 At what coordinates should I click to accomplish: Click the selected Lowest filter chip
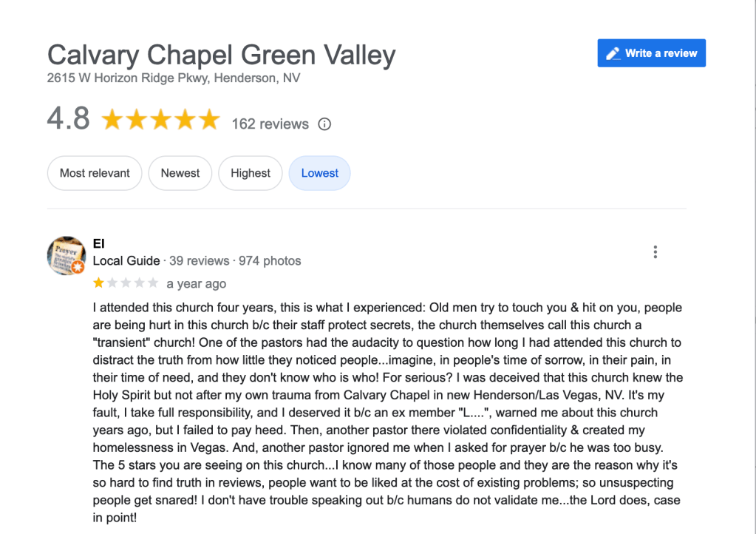click(x=319, y=173)
